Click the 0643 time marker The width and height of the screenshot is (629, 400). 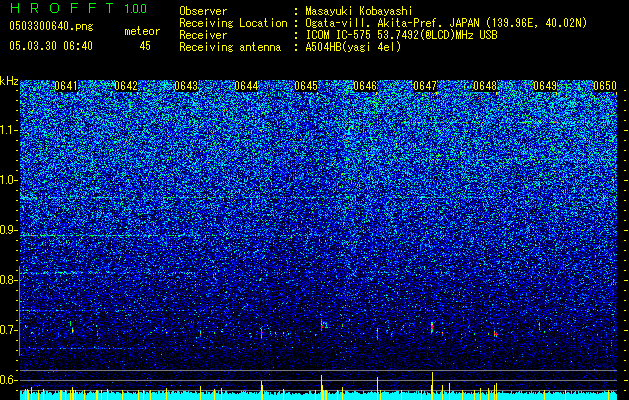pyautogui.click(x=186, y=86)
